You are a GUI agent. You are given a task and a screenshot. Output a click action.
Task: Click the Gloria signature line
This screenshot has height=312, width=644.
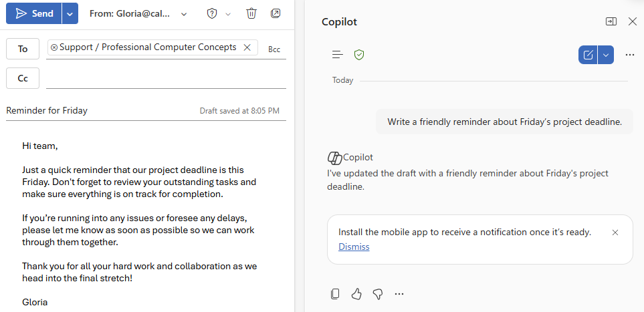pyautogui.click(x=35, y=303)
